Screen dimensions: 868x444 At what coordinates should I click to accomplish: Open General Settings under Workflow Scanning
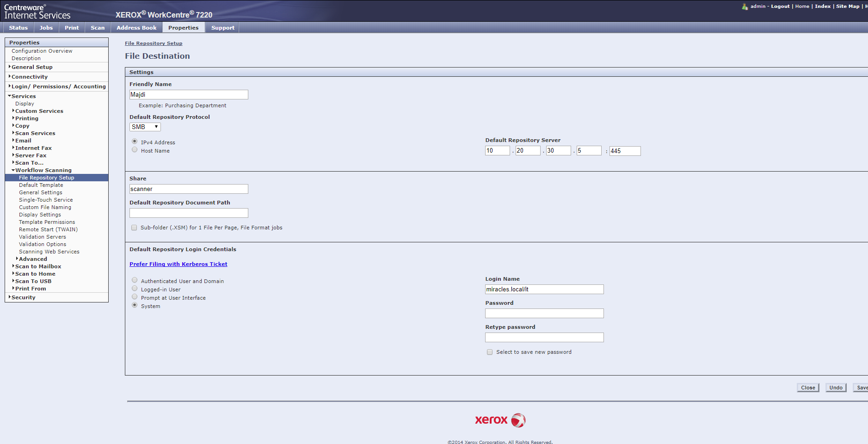click(x=41, y=192)
